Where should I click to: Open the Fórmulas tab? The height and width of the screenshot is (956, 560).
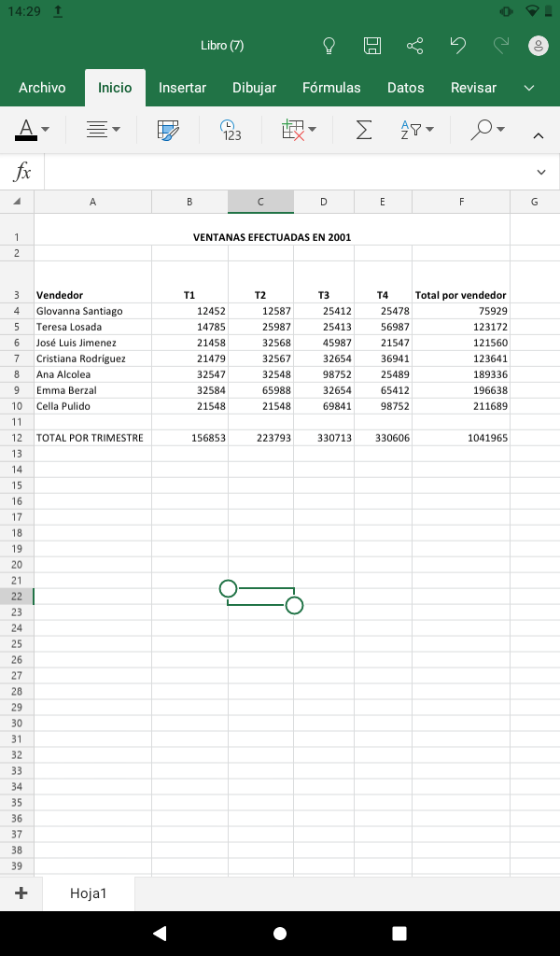point(331,88)
